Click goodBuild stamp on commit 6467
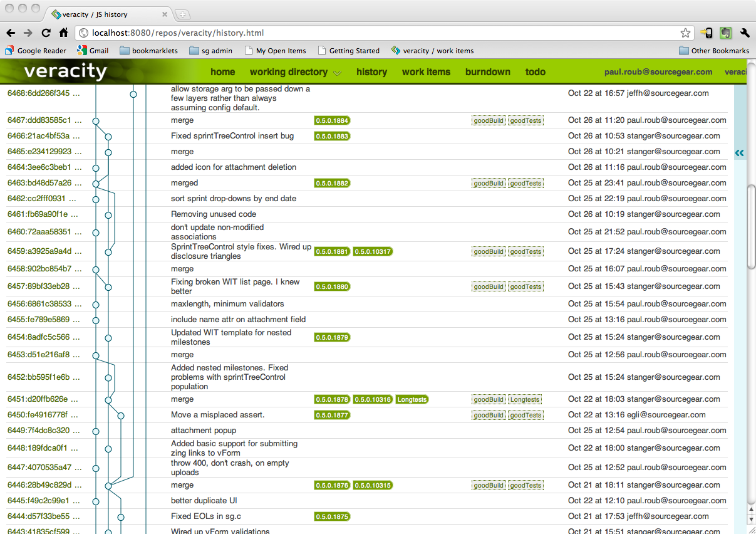This screenshot has height=534, width=756. click(489, 121)
